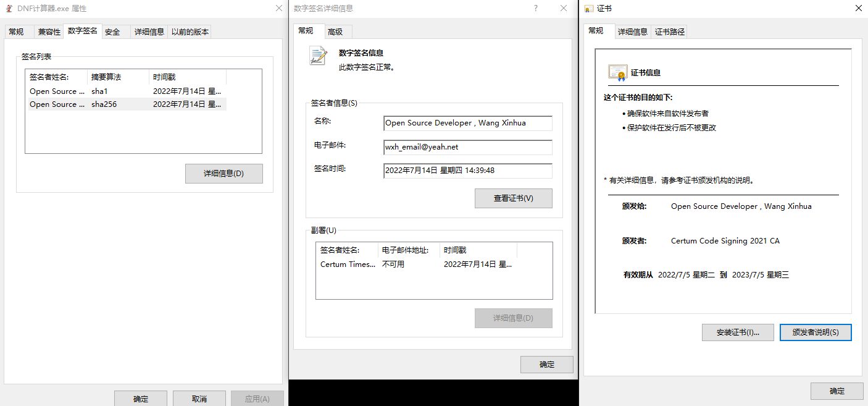868x406 pixels.
Task: Switch to the 兼容性 tab
Action: tap(49, 31)
